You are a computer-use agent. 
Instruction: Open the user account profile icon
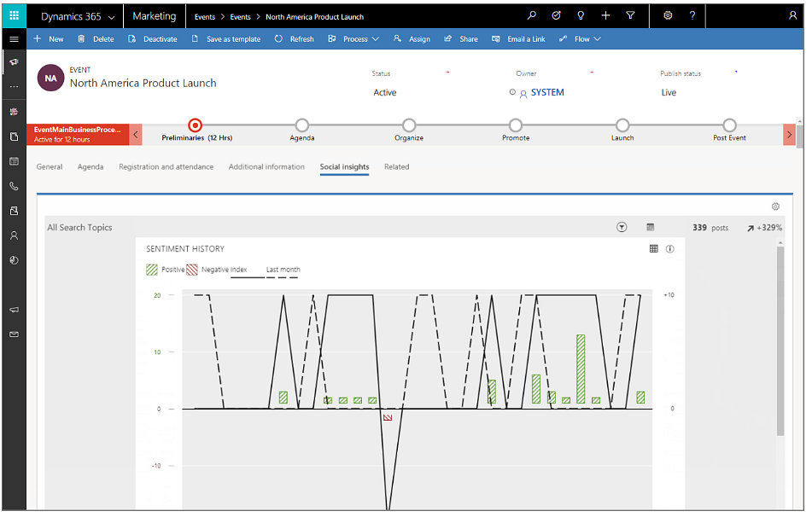793,15
